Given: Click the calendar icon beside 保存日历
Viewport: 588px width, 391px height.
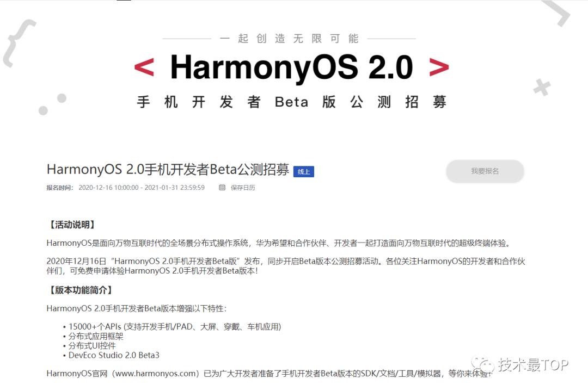Looking at the screenshot, I should (x=222, y=188).
